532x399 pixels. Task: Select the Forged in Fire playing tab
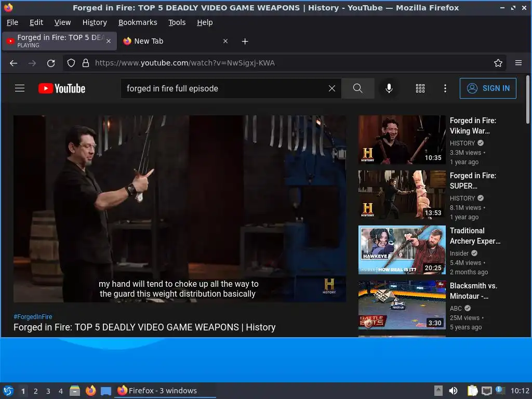[x=59, y=41]
